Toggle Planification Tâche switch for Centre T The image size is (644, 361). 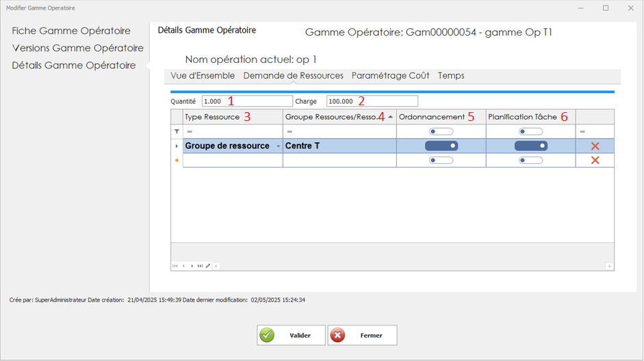530,146
